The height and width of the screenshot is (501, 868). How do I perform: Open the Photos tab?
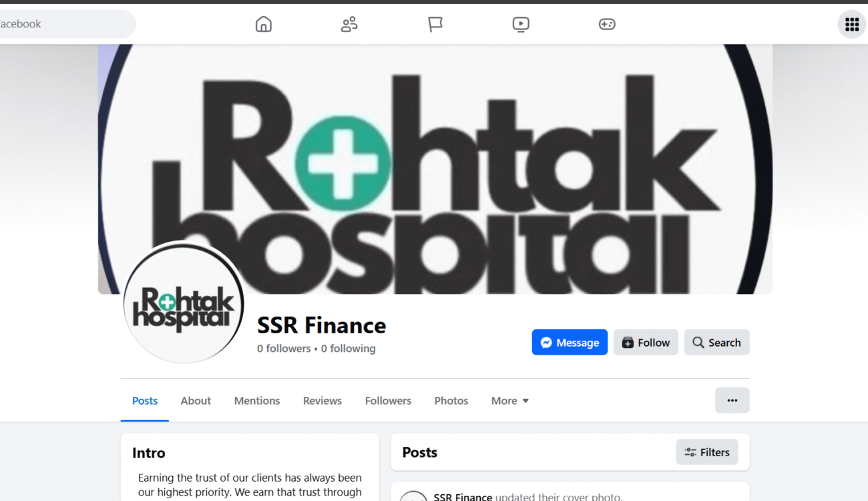(x=451, y=401)
